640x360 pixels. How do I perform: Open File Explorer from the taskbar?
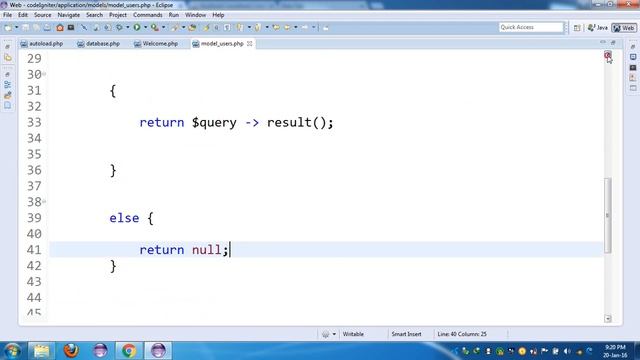41,351
